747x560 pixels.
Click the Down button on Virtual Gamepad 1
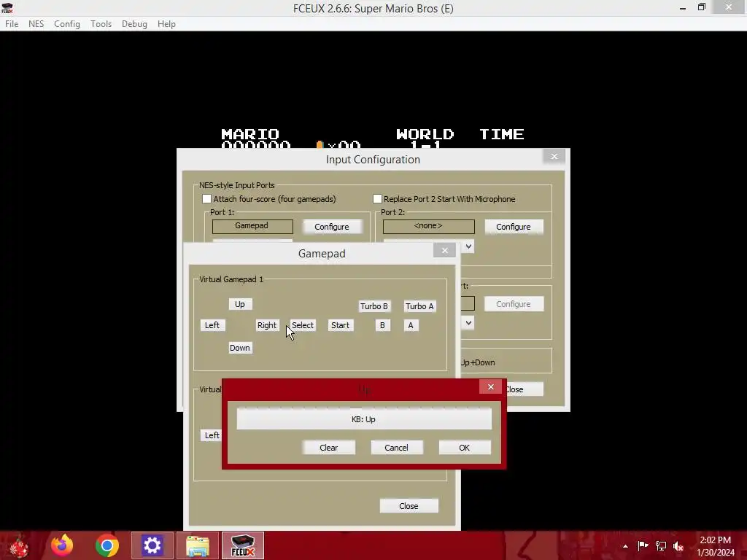click(240, 348)
